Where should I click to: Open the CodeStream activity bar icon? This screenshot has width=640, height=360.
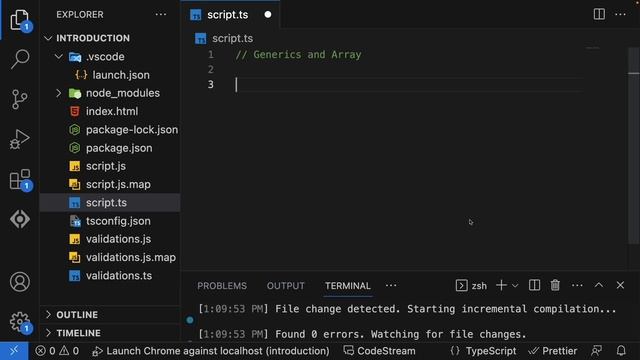[x=20, y=219]
